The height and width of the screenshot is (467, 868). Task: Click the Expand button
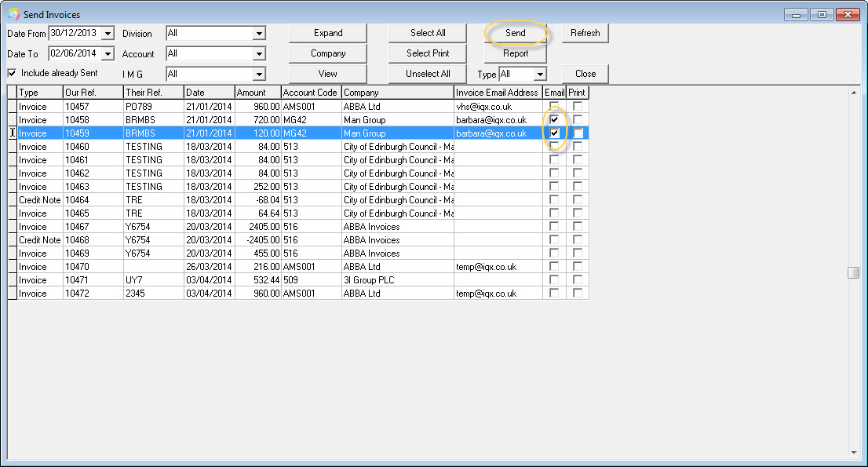click(328, 33)
